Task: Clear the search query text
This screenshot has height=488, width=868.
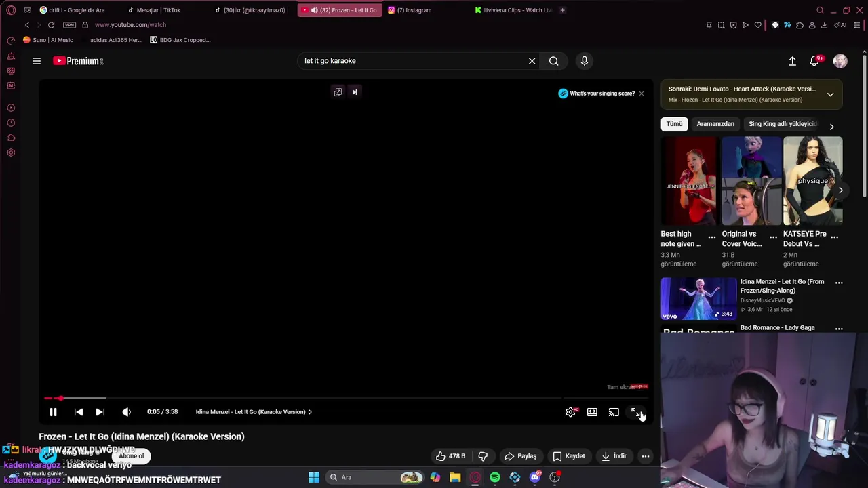Action: tap(532, 61)
